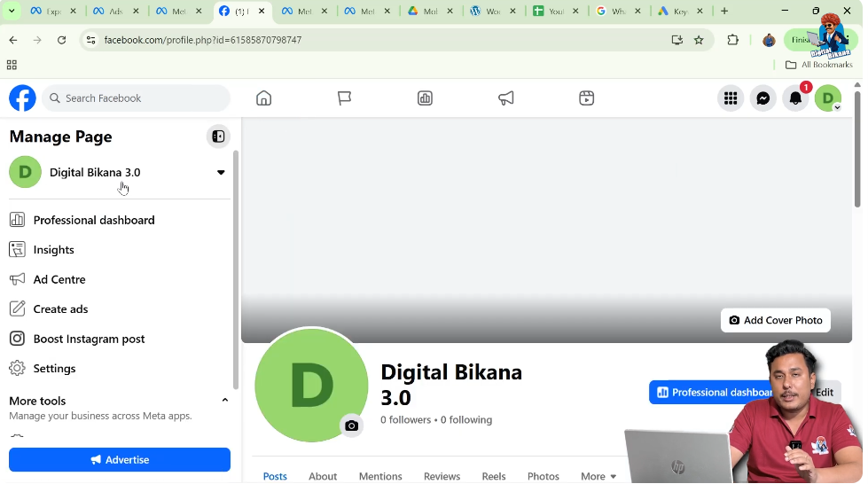The width and height of the screenshot is (868, 484).
Task: Open the Home feed icon
Action: point(263,98)
